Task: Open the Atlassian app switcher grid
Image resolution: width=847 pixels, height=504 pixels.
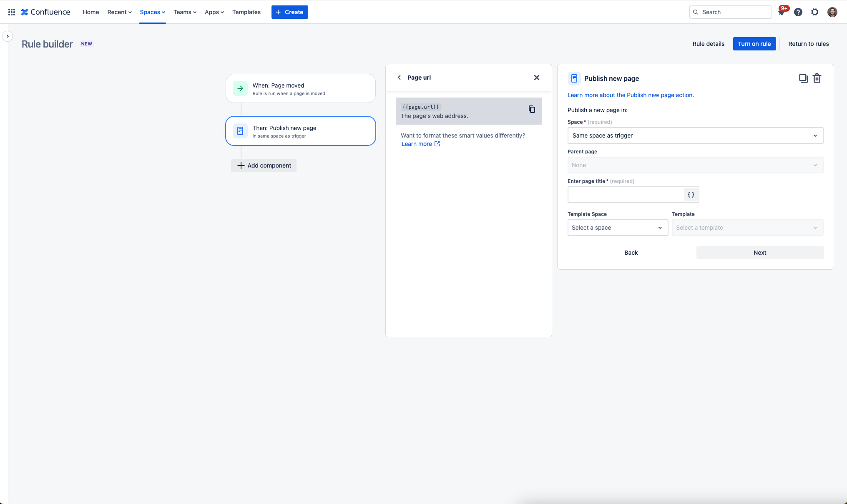Action: click(11, 12)
